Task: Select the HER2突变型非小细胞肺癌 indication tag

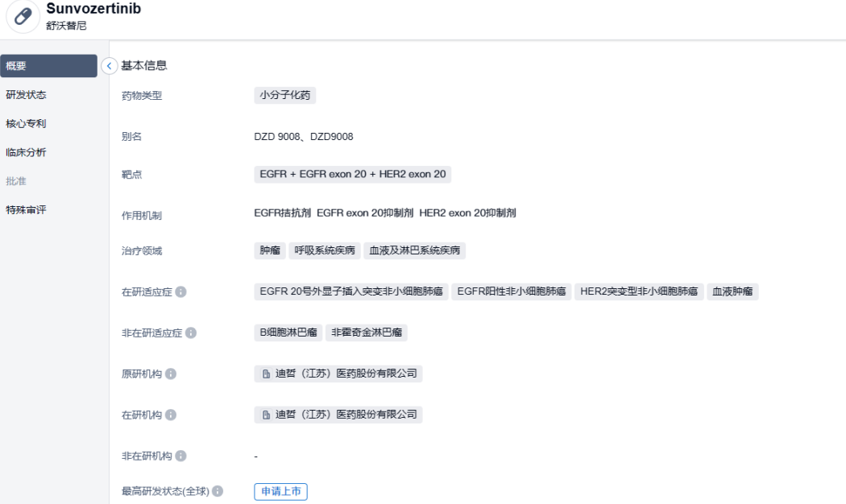Action: click(640, 291)
